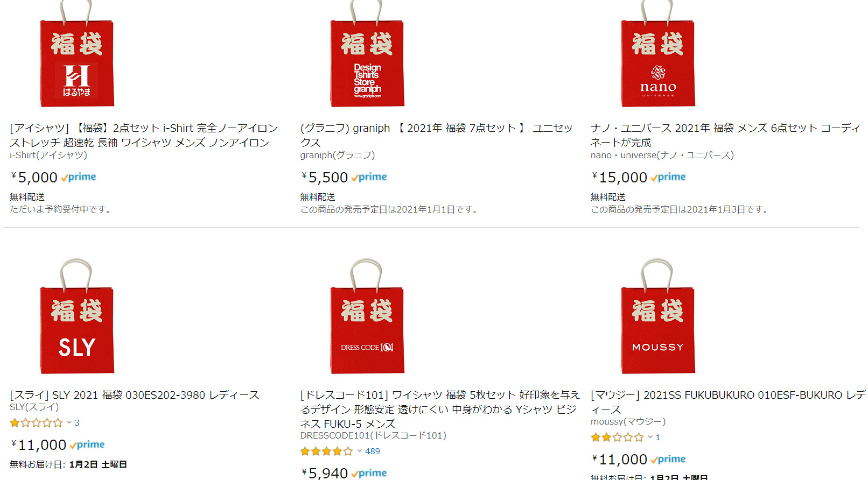Open the ナノ・ユニバース 6点セット product title
The height and width of the screenshot is (480, 868).
[725, 135]
